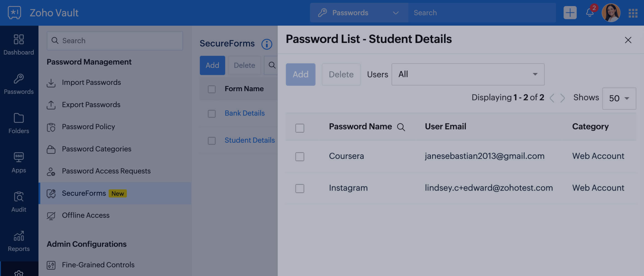Click search icon beside Password Name header
This screenshot has height=276, width=644.
(401, 127)
